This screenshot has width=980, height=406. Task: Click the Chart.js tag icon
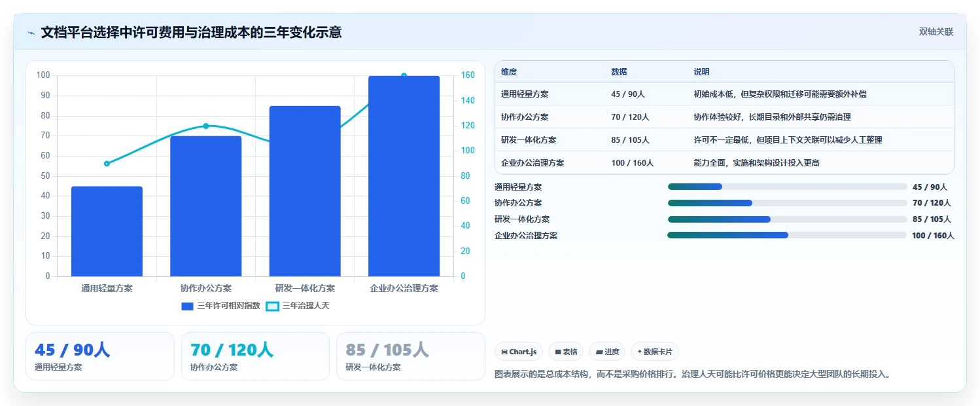coord(504,352)
